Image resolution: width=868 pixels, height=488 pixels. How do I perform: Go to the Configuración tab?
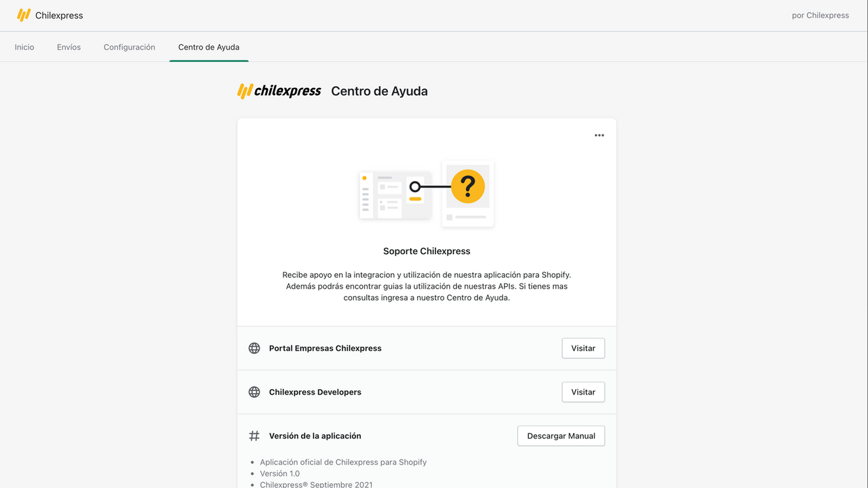click(130, 47)
